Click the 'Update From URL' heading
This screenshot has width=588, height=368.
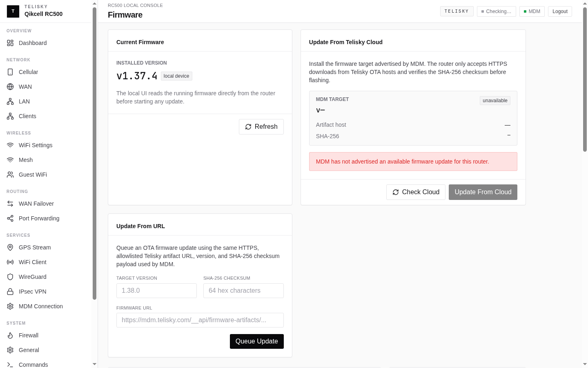click(140, 226)
